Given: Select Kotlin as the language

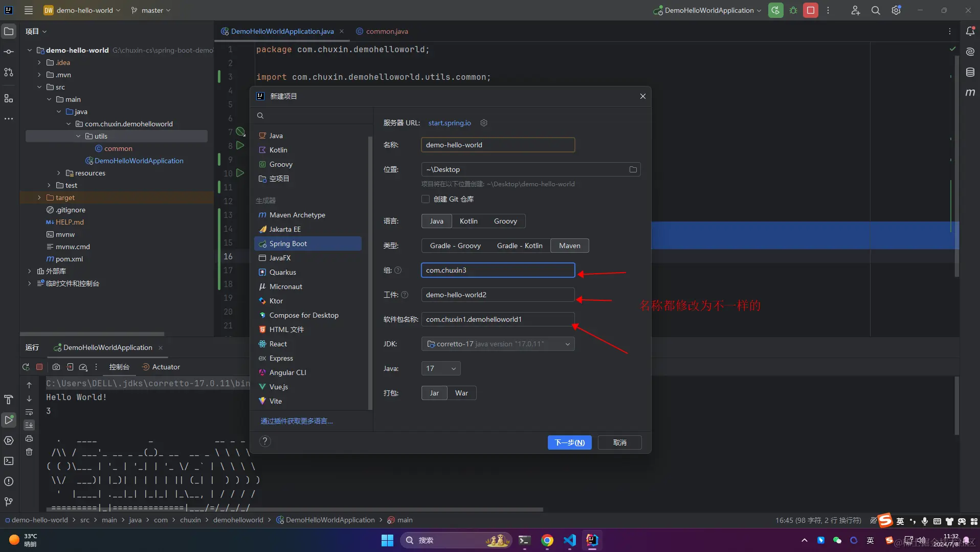Looking at the screenshot, I should click(x=469, y=221).
